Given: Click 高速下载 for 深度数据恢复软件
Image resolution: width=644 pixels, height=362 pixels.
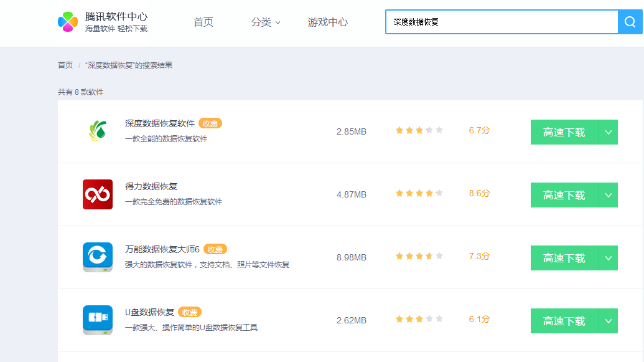Looking at the screenshot, I should point(564,132).
